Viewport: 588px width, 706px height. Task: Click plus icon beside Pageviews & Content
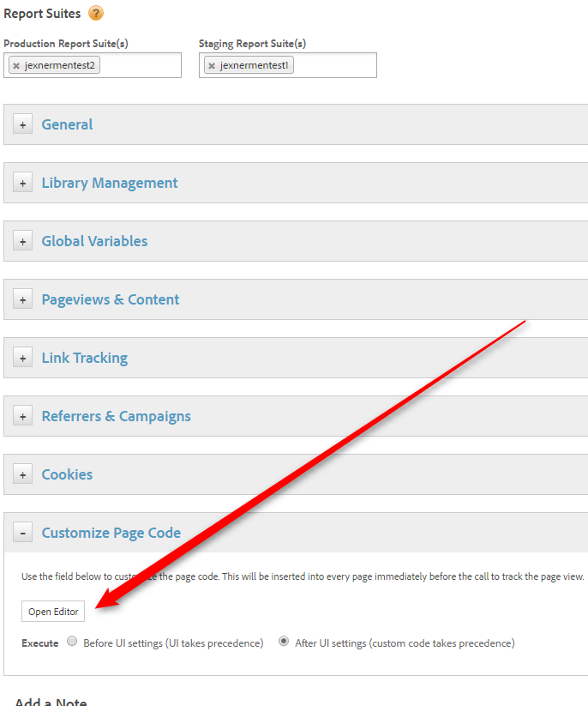click(x=22, y=299)
